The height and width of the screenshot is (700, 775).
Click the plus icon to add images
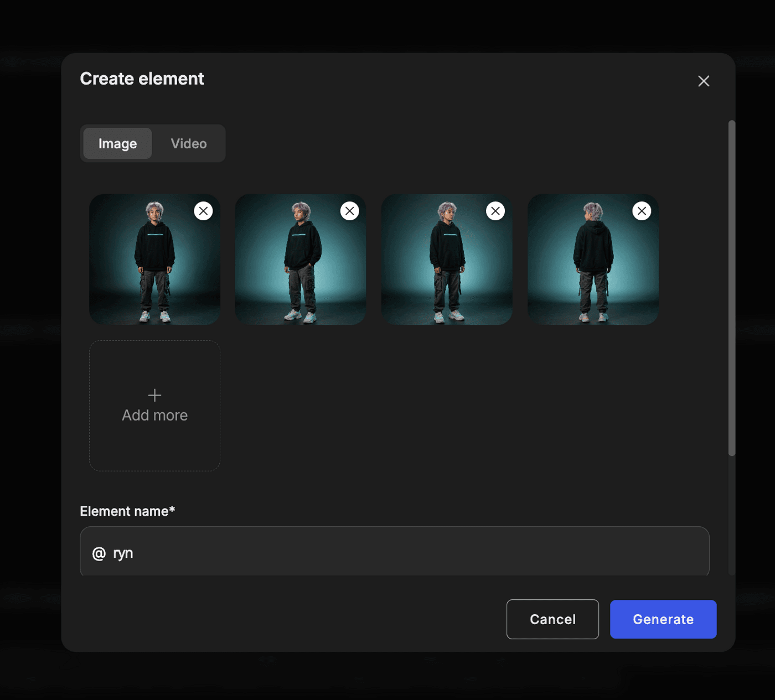[154, 395]
